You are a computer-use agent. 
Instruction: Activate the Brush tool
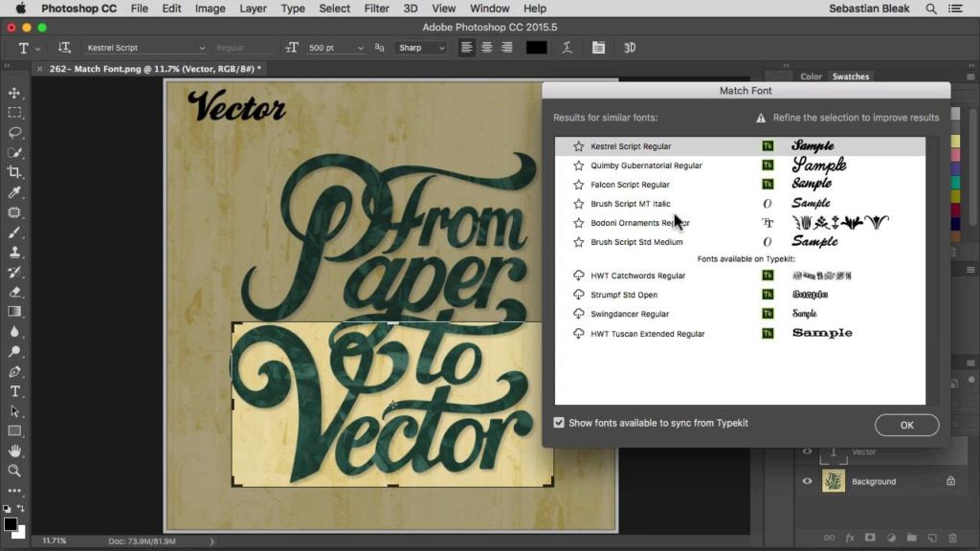(13, 231)
